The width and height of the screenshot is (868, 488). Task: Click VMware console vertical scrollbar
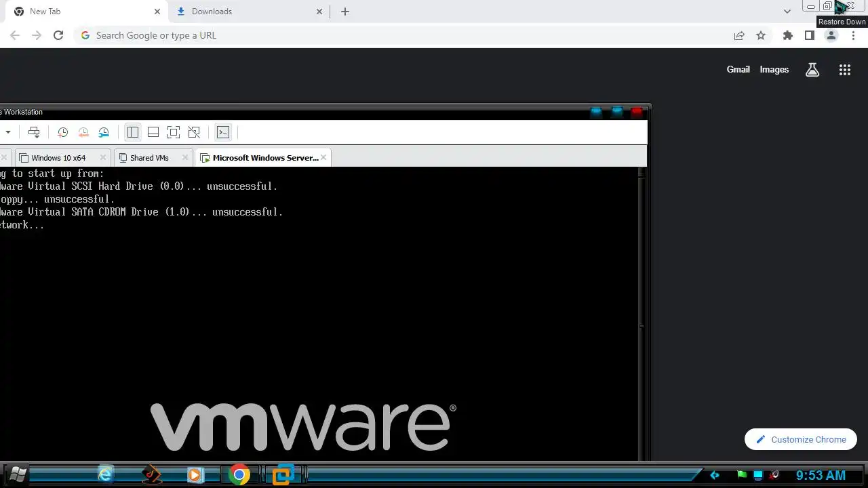click(x=642, y=314)
